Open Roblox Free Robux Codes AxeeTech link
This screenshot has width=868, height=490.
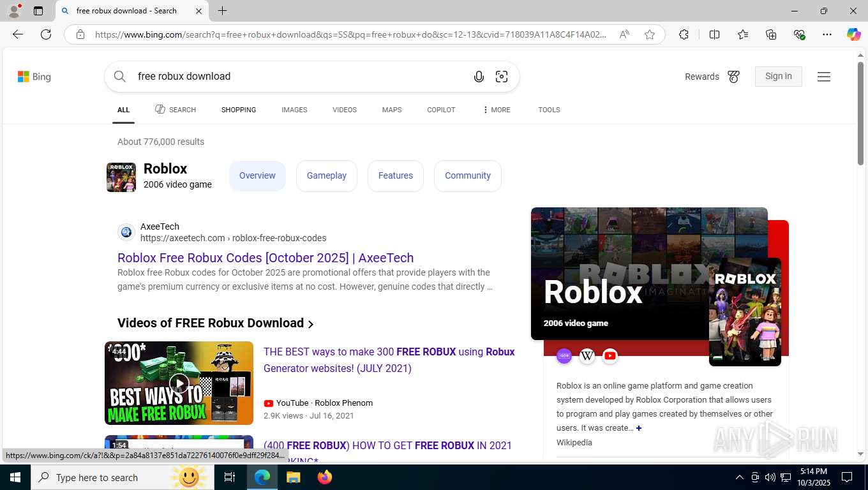tap(266, 258)
